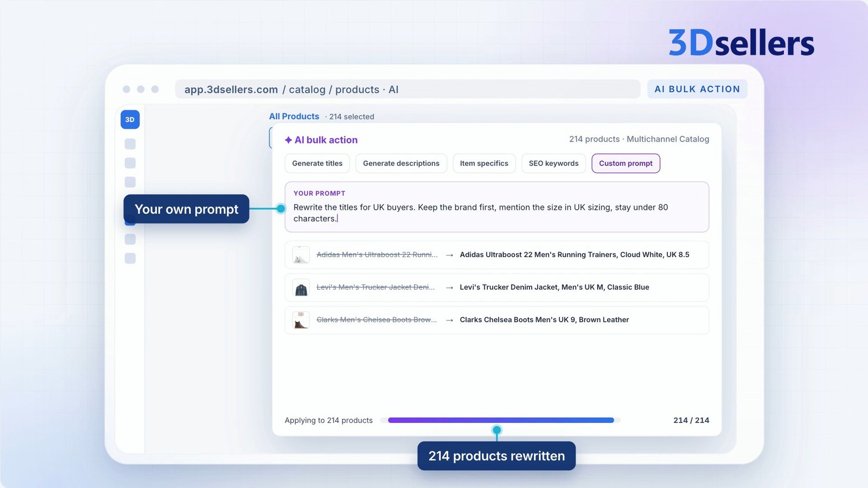This screenshot has height=488, width=868.
Task: Click the struck-through original Levi's title
Action: point(375,287)
